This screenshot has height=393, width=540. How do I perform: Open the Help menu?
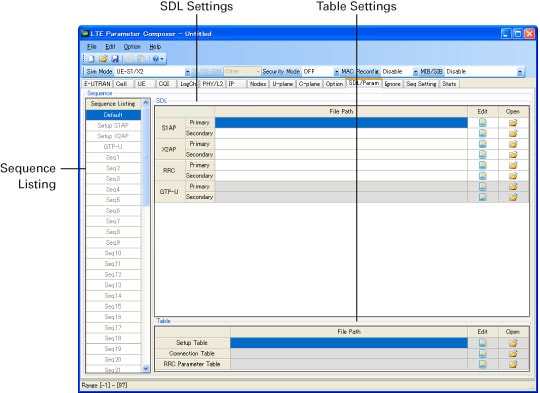coord(155,46)
